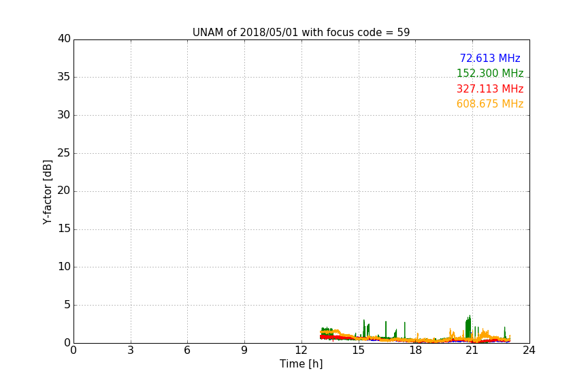
Task: Click the tall green spike cluster near hour 21
Action: 468,327
